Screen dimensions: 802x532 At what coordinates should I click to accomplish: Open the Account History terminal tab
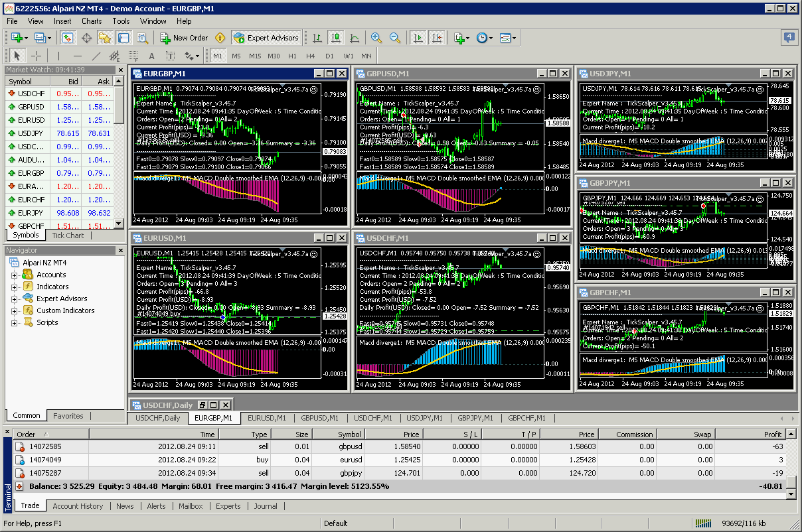(78, 506)
